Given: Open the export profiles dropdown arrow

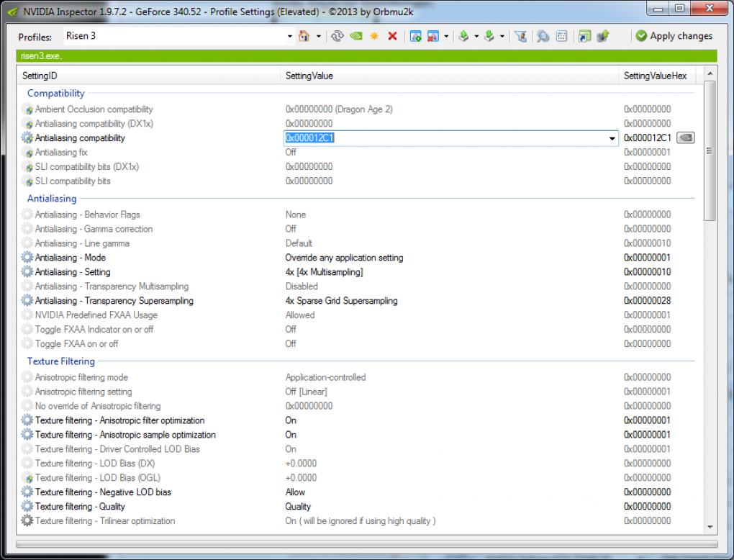Looking at the screenshot, I should [x=476, y=36].
